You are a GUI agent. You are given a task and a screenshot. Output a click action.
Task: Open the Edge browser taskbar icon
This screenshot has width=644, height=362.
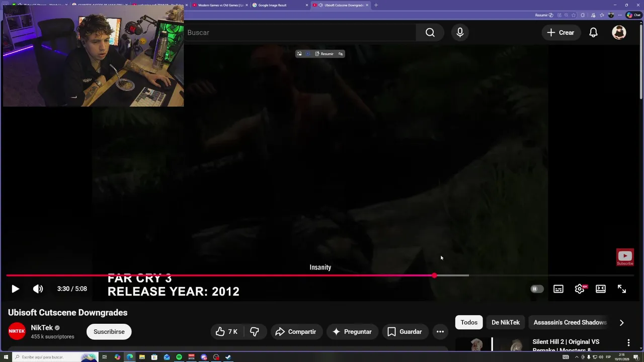point(130,357)
